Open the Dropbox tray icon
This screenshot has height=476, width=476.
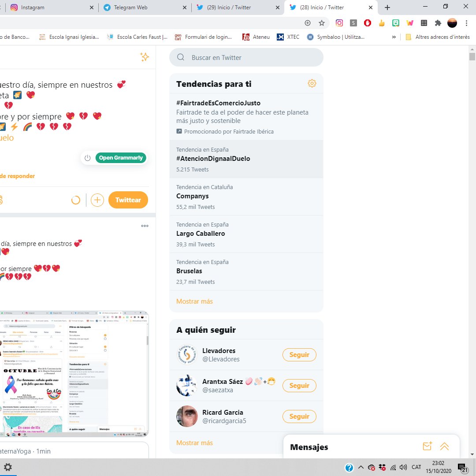click(x=382, y=468)
